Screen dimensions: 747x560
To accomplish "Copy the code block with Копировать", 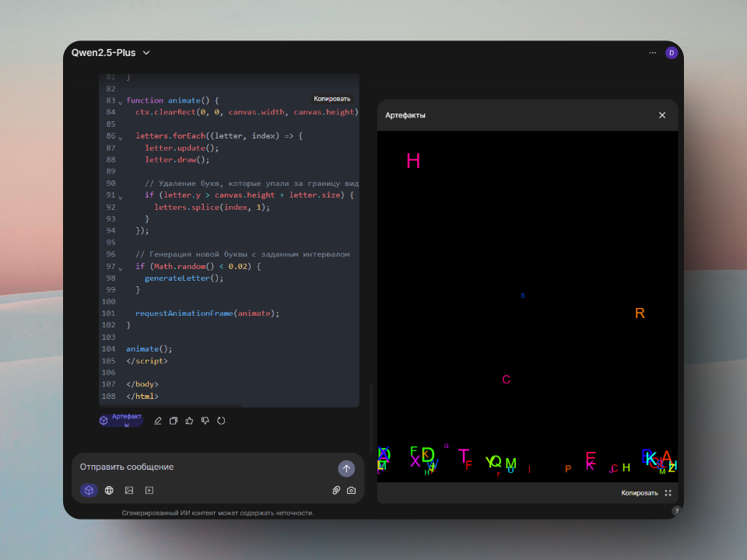I will click(331, 99).
